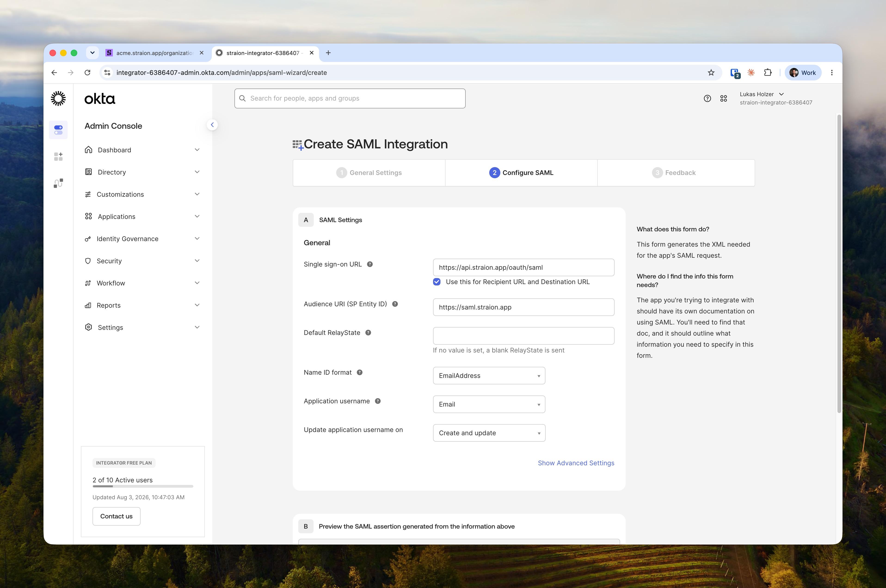This screenshot has height=588, width=886.
Task: Click help icon next to Single sign-on URL
Action: (x=370, y=264)
